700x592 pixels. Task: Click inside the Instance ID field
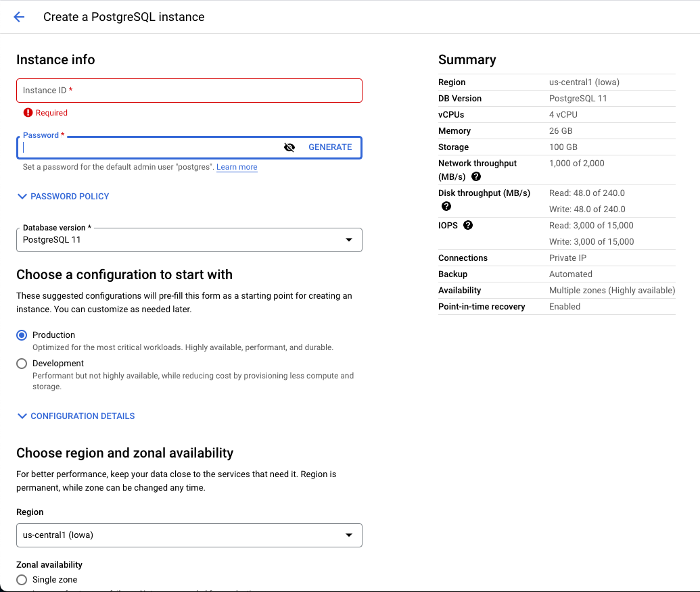(189, 90)
